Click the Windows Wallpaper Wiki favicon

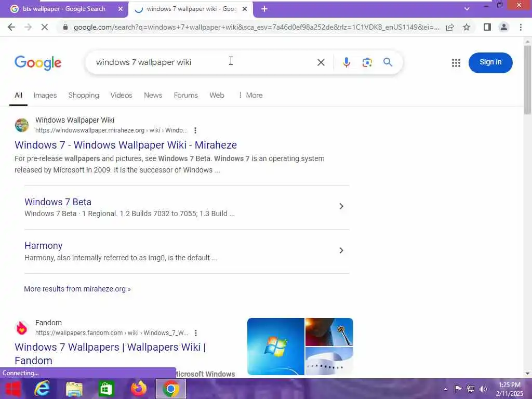tap(22, 125)
